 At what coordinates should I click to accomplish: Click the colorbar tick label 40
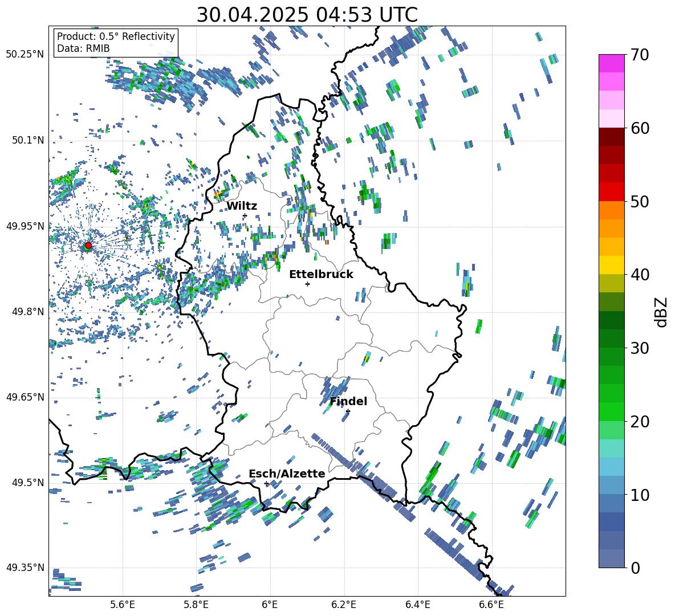[639, 275]
